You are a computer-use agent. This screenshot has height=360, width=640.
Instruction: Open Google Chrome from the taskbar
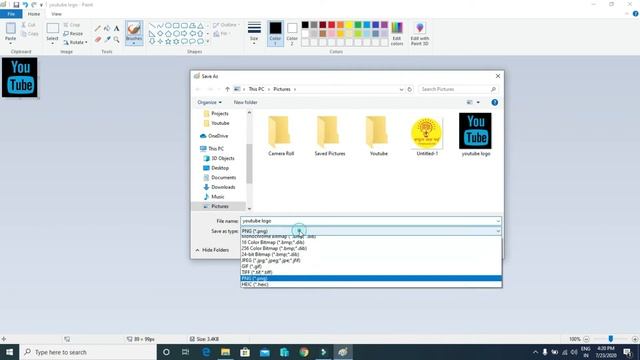(304, 352)
